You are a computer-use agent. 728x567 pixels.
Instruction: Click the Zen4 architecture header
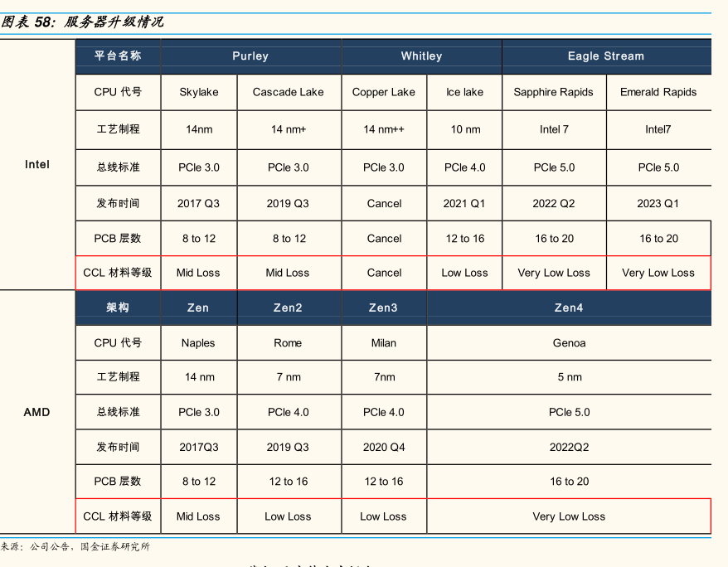(x=569, y=308)
